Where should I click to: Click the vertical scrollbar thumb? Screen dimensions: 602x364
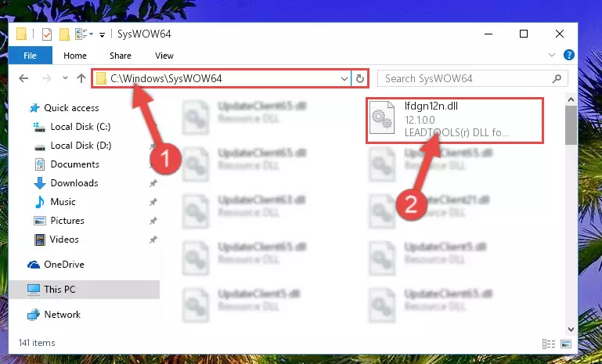click(571, 125)
